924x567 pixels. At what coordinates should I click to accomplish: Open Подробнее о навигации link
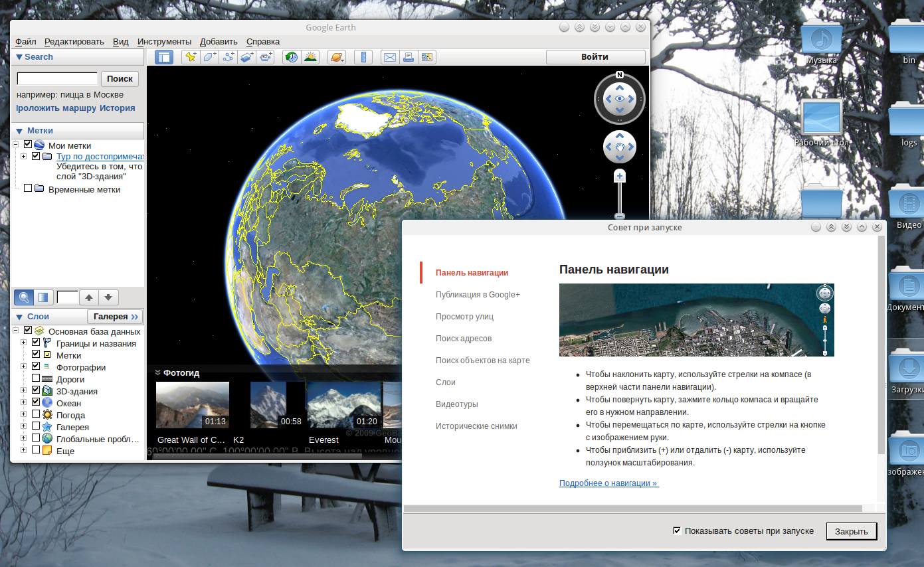coord(608,483)
